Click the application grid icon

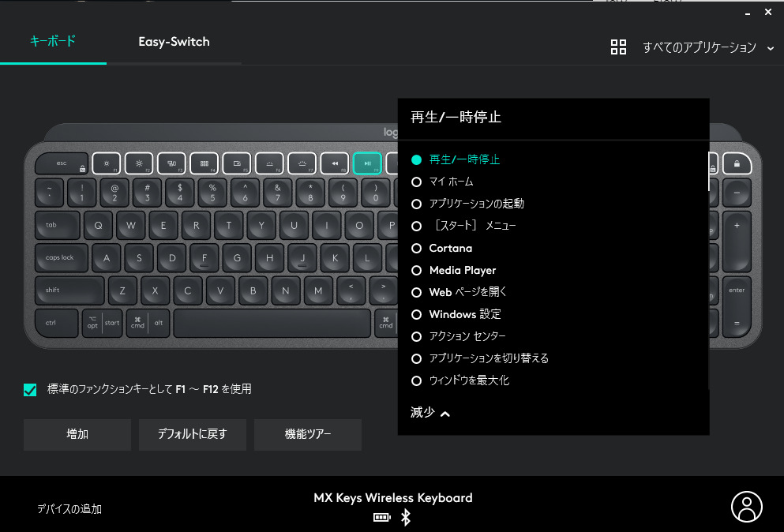tap(618, 47)
